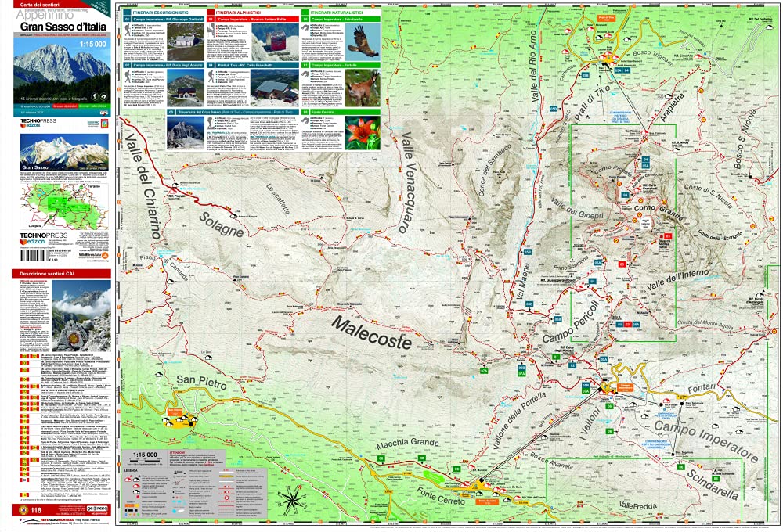Open the cover photo of Corno Grande

tap(63, 70)
